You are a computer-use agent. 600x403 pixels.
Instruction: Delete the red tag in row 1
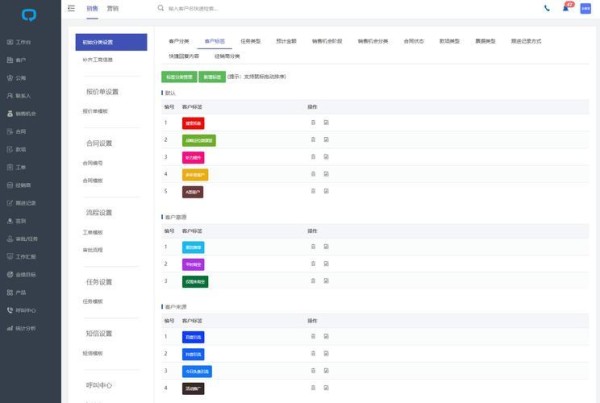click(313, 122)
